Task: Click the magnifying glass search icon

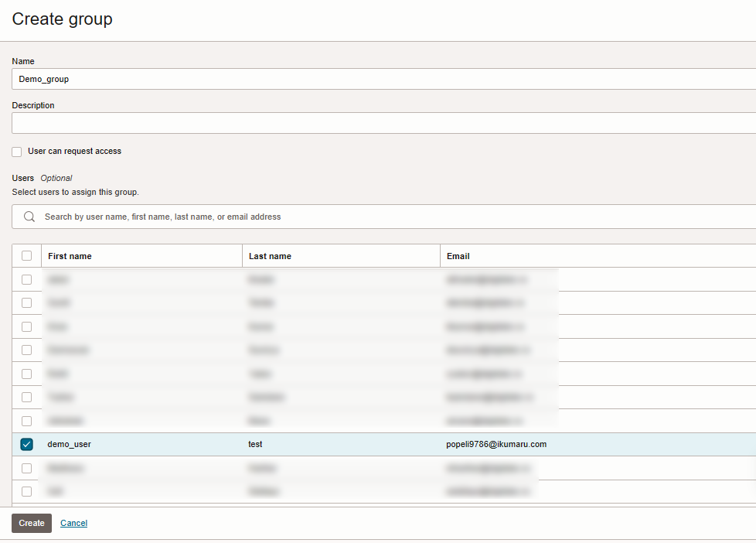Action: point(29,217)
